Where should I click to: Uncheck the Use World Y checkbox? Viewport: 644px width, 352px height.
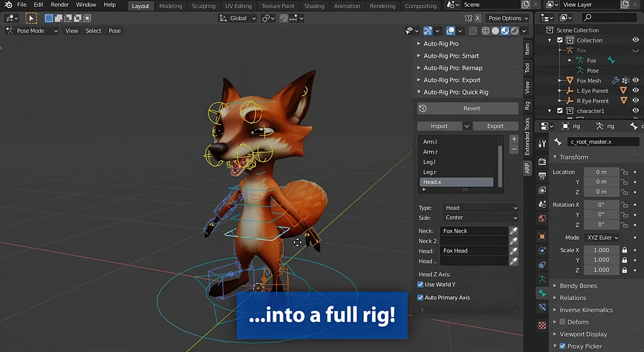tap(421, 284)
